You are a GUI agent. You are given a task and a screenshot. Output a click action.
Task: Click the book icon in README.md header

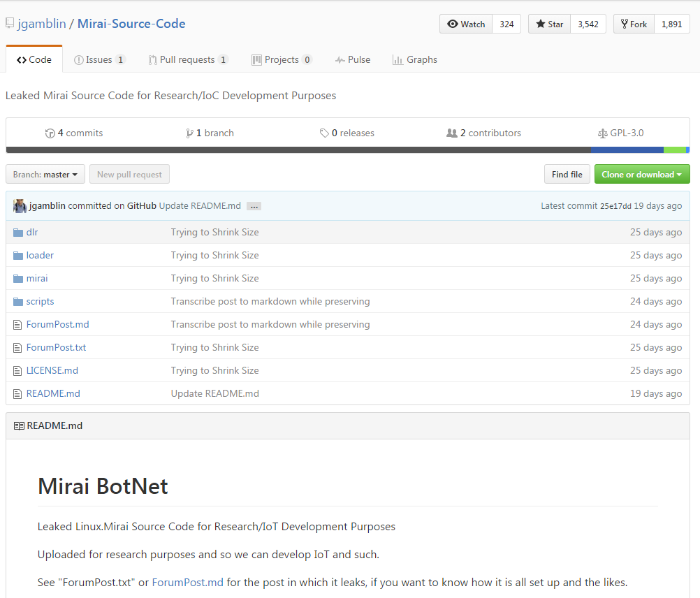[x=19, y=425]
